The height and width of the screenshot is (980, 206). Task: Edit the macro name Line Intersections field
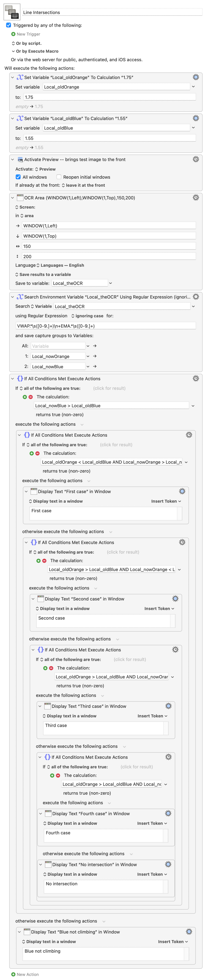[112, 12]
